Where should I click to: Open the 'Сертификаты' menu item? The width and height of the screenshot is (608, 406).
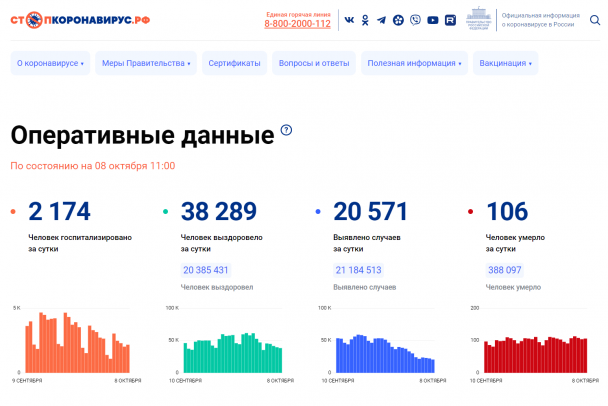pyautogui.click(x=234, y=64)
